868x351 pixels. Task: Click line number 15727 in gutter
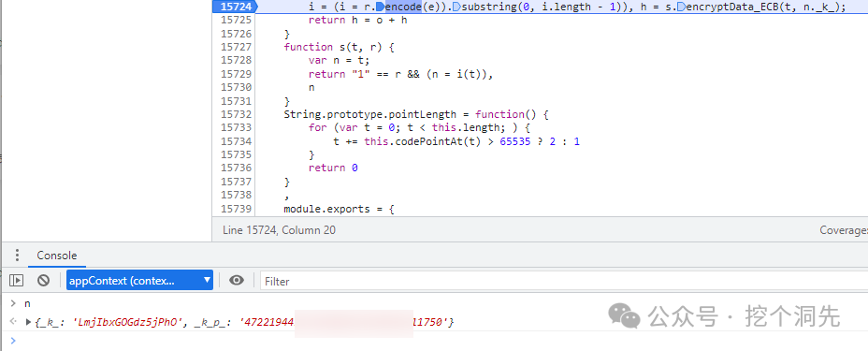236,47
